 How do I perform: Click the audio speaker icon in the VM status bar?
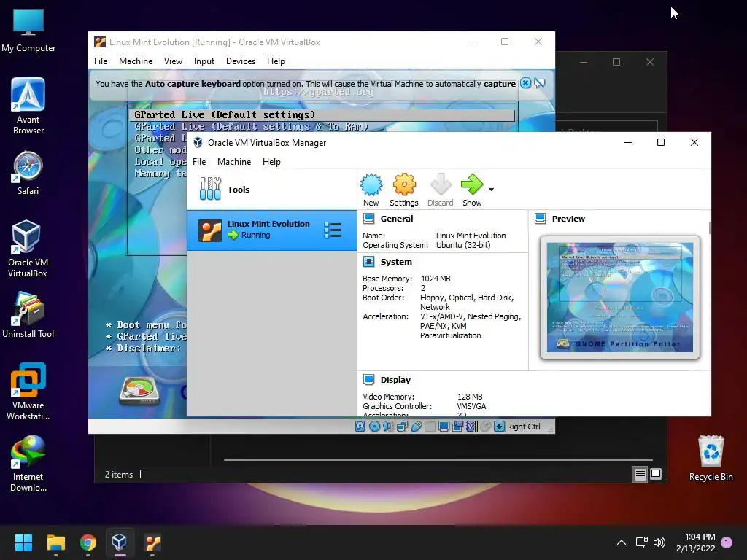click(387, 427)
